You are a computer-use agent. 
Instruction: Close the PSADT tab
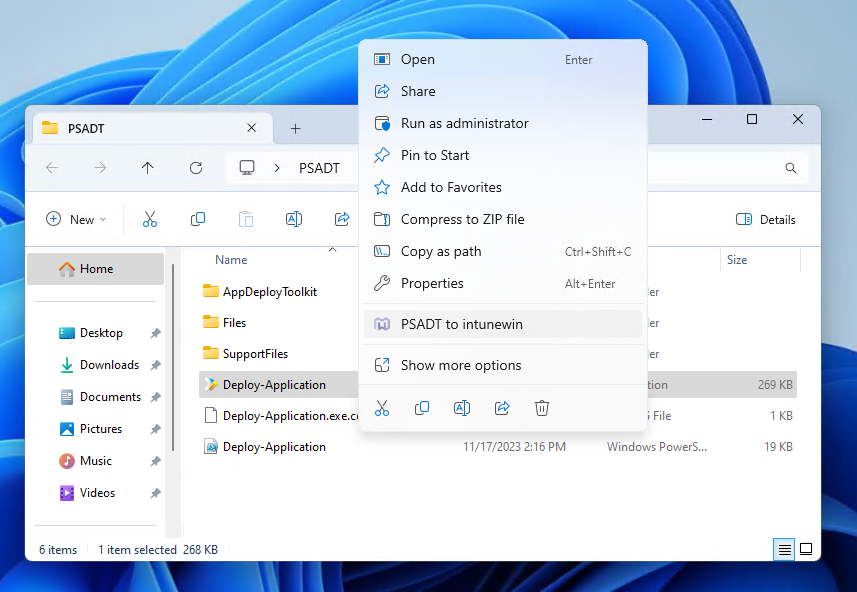pos(251,128)
